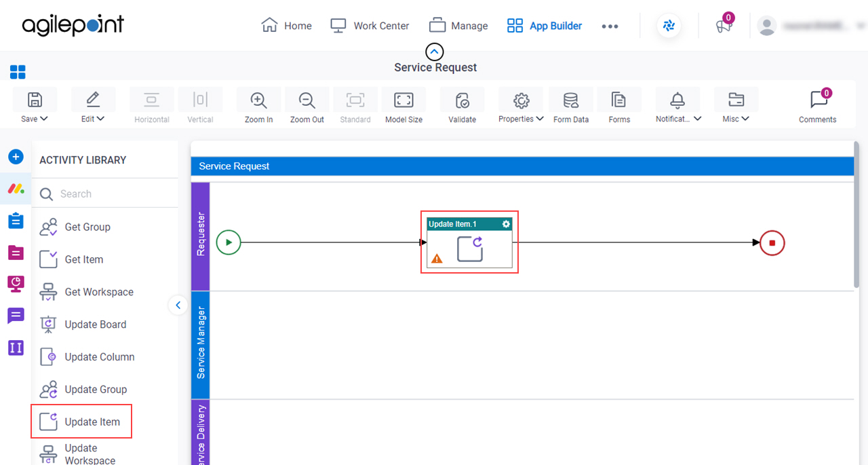
Task: Click the pinwheel icon in header
Action: 669,26
